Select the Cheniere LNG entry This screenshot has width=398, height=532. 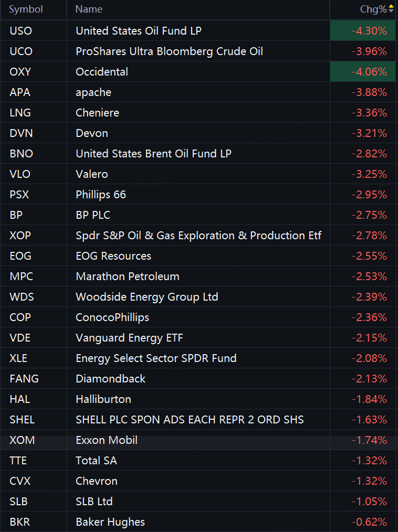pyautogui.click(x=198, y=112)
